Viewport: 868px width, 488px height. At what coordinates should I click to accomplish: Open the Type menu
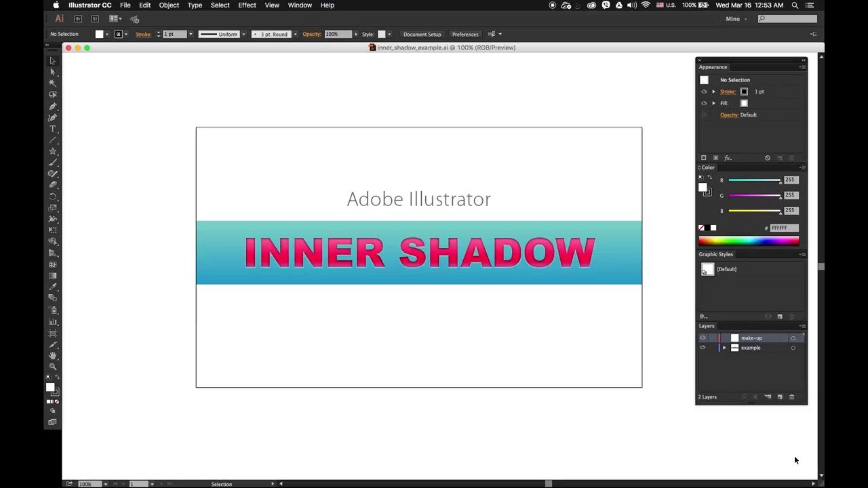tap(195, 5)
